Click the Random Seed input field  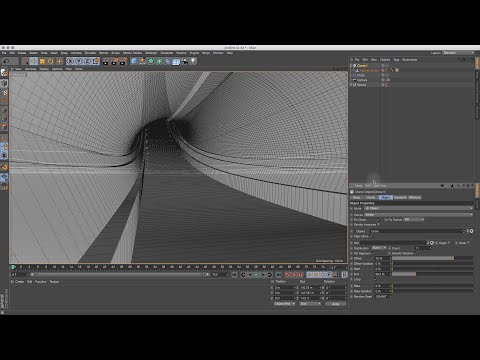click(382, 296)
